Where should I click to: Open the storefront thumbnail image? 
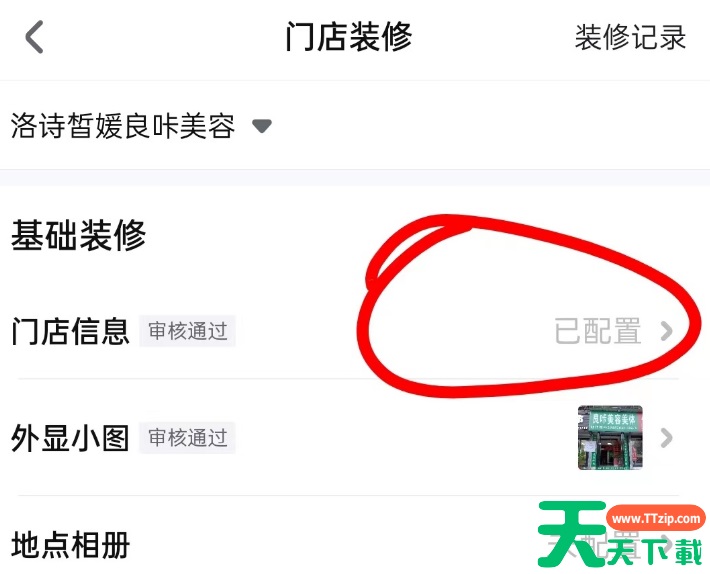point(610,437)
